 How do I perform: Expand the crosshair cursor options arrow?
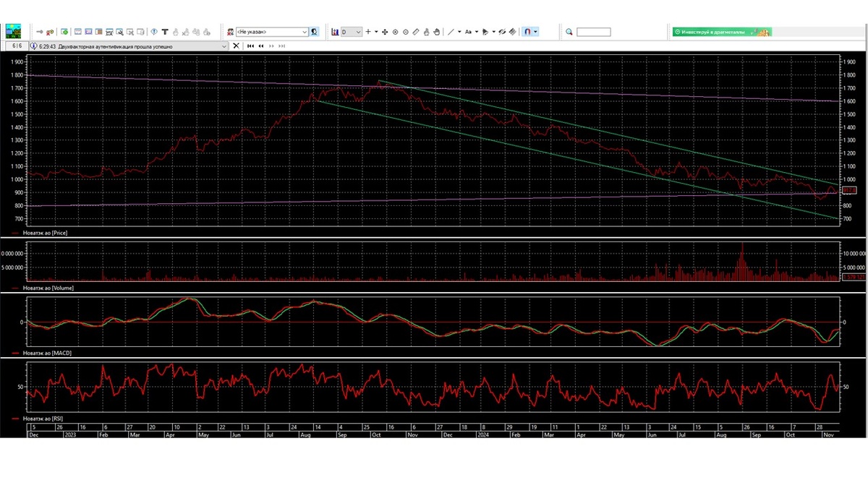pos(376,32)
